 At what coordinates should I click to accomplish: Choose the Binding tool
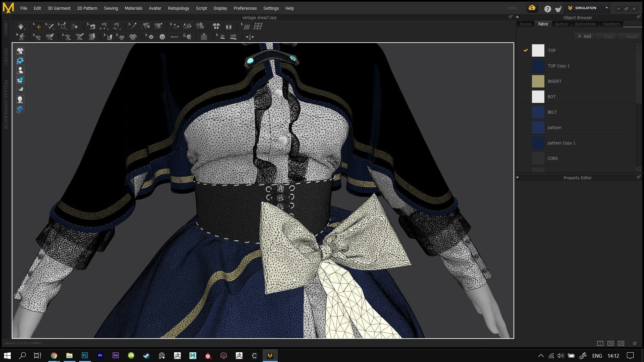(233, 37)
